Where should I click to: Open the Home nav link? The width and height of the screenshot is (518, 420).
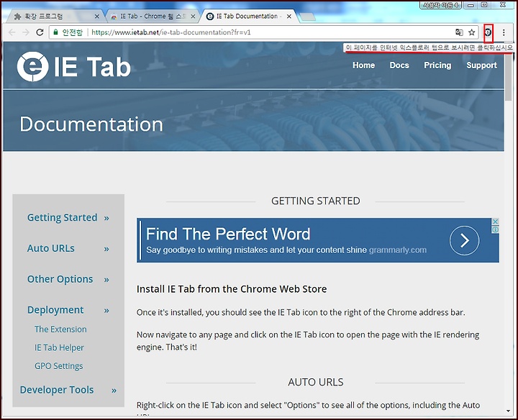click(363, 65)
